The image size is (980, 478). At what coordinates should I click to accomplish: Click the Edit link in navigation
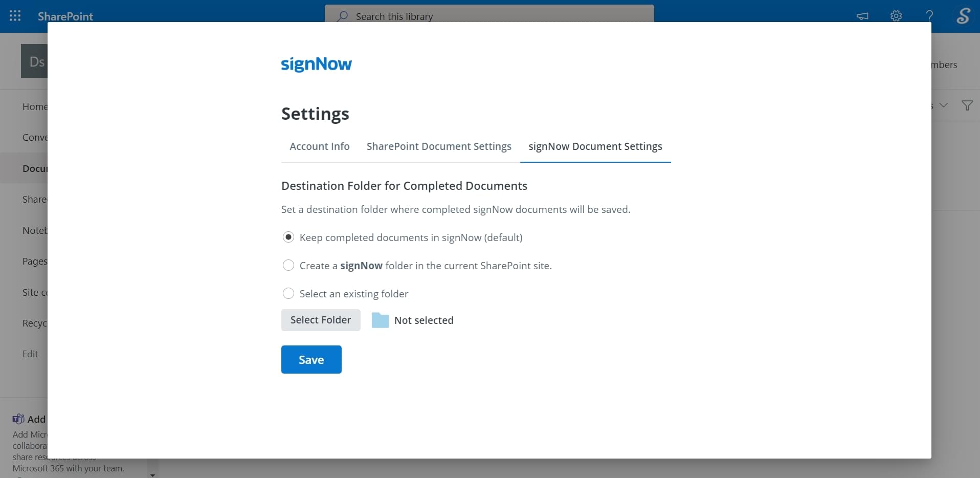point(30,354)
